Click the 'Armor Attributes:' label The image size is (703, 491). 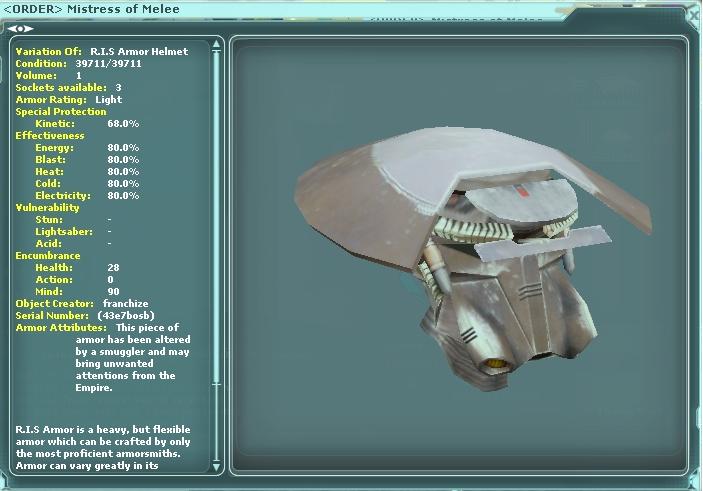(x=61, y=328)
